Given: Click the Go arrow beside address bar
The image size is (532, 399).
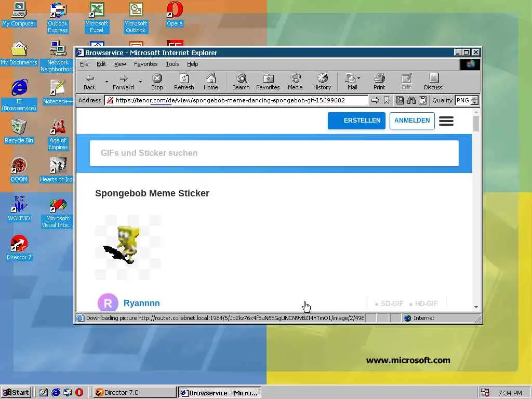Looking at the screenshot, I should pos(375,100).
